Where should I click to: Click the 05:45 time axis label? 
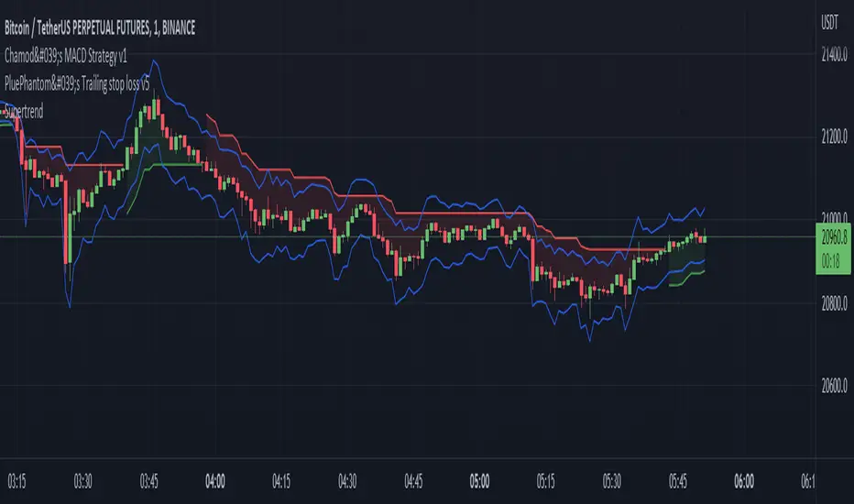(x=677, y=481)
